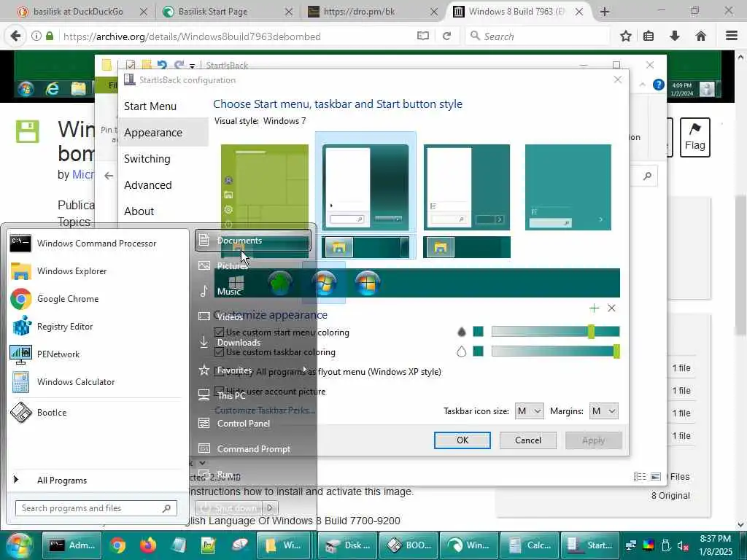747x560 pixels.
Task: Go back in browser history
Action: 15,36
